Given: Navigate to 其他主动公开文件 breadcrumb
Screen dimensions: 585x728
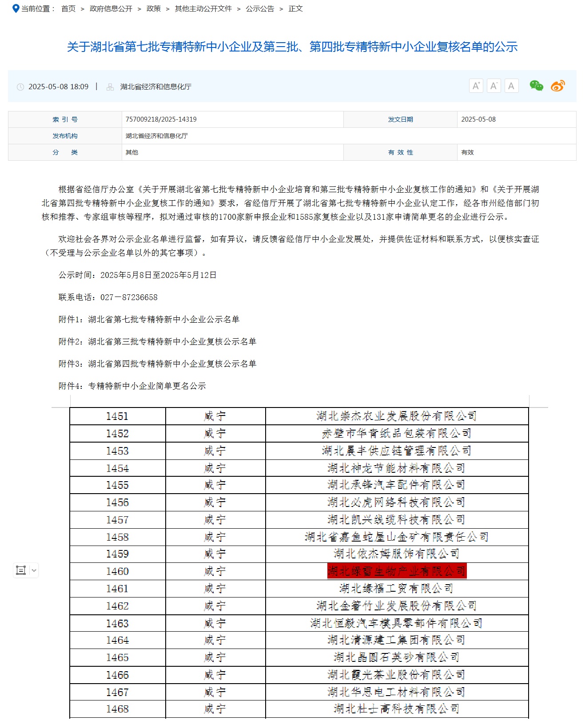Looking at the screenshot, I should (x=203, y=8).
